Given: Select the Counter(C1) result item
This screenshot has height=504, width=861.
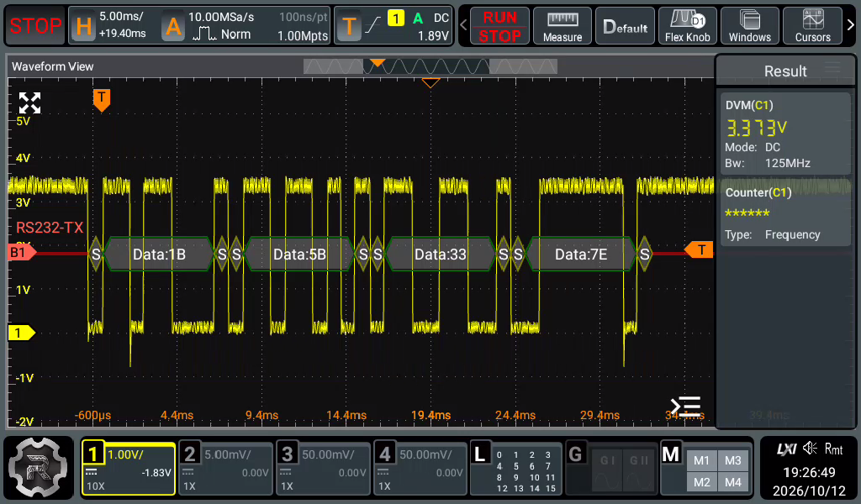Looking at the screenshot, I should pyautogui.click(x=785, y=214).
